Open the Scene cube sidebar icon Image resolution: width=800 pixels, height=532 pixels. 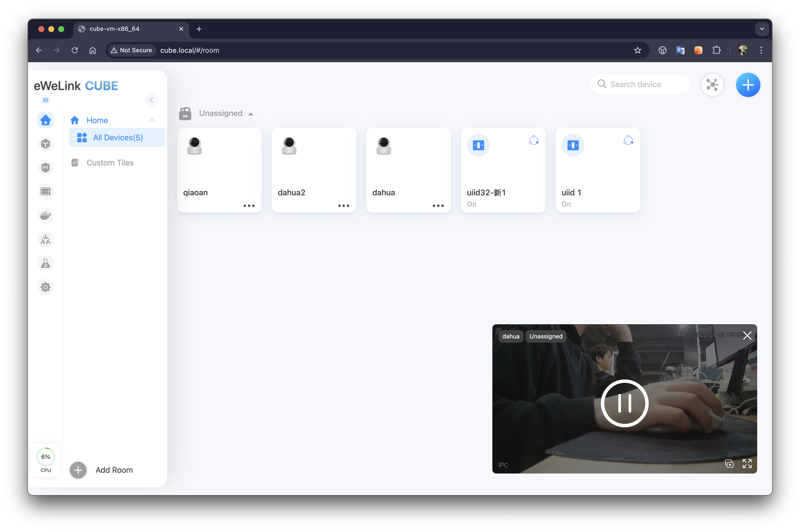point(46,144)
